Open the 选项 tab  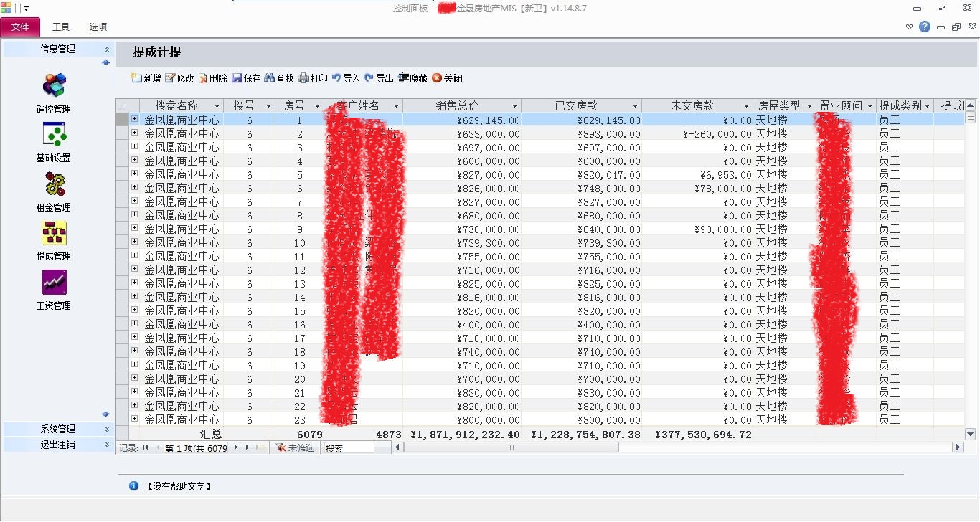[98, 27]
